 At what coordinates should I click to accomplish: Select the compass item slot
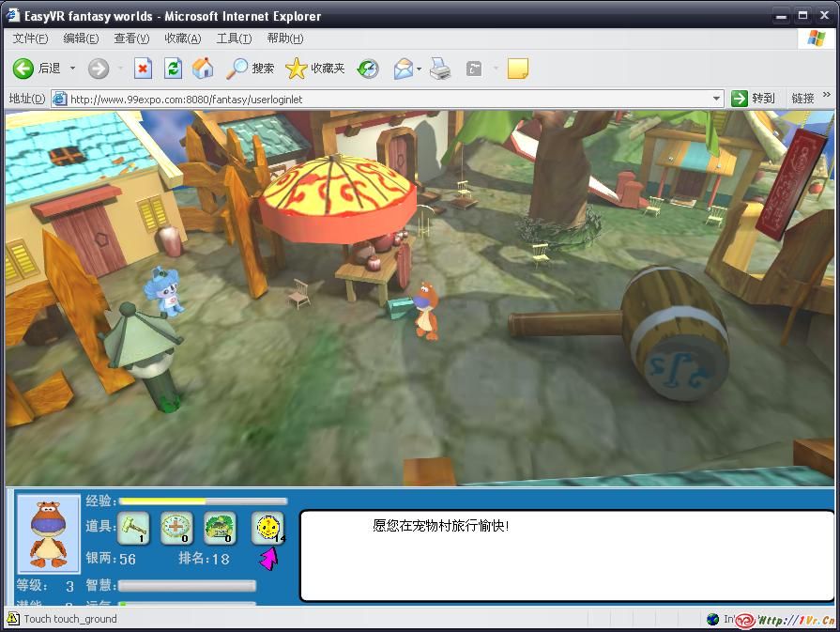point(176,528)
